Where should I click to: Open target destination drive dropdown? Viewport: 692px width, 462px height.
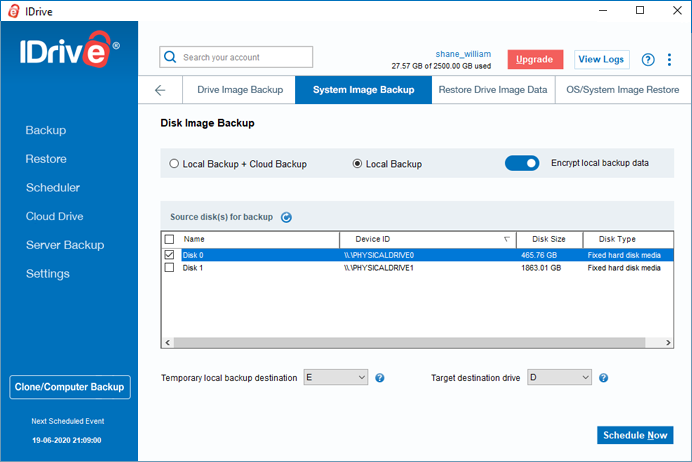559,377
